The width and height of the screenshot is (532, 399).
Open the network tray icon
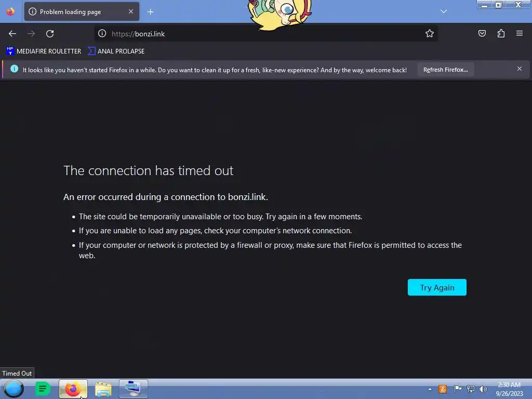pos(471,389)
